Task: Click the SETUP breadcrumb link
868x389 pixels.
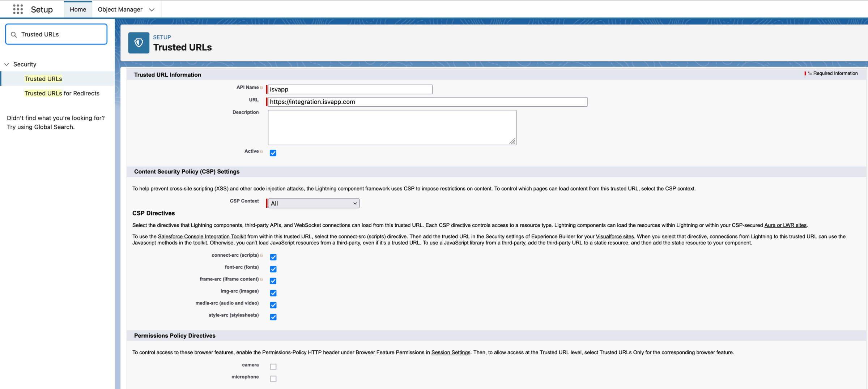Action: 162,37
